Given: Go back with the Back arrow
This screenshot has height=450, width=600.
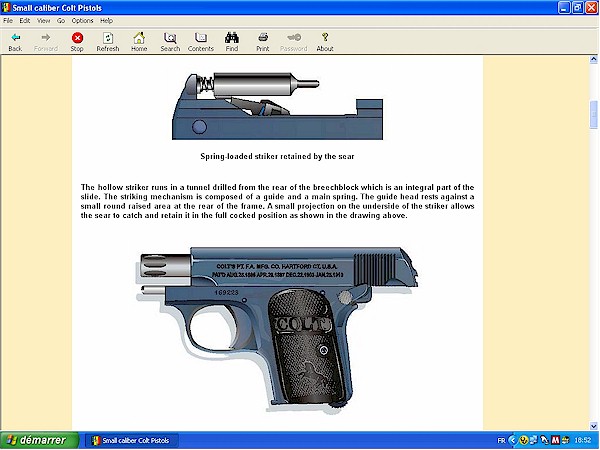Looking at the screenshot, I should point(15,41).
